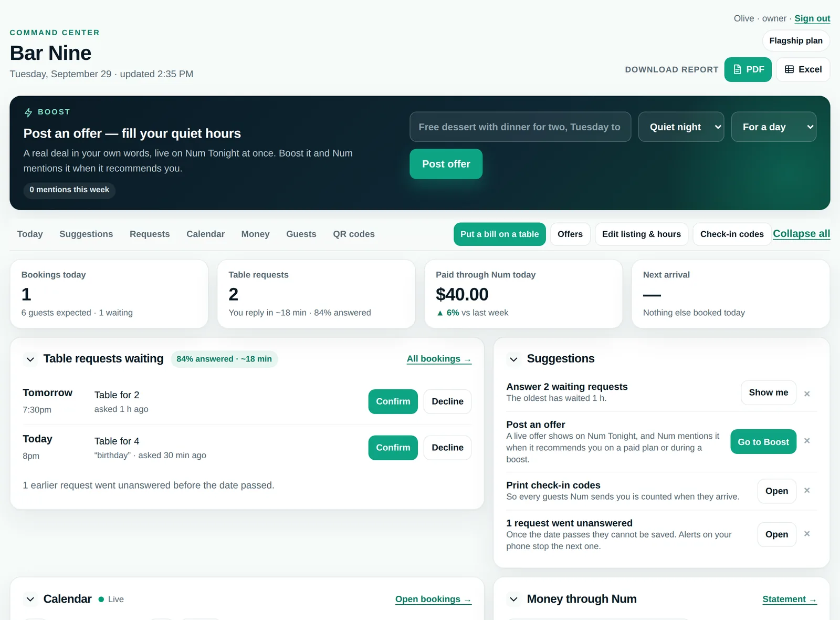Collapse the Calendar section
The width and height of the screenshot is (840, 620).
30,600
